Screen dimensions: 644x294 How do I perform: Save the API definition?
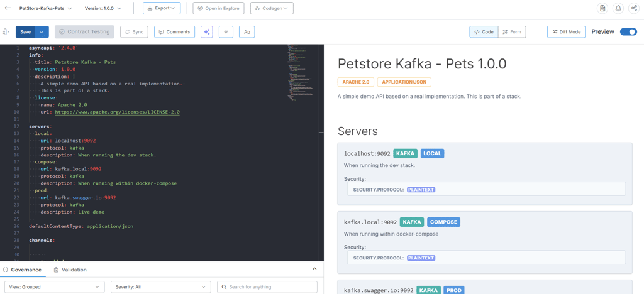pos(25,32)
